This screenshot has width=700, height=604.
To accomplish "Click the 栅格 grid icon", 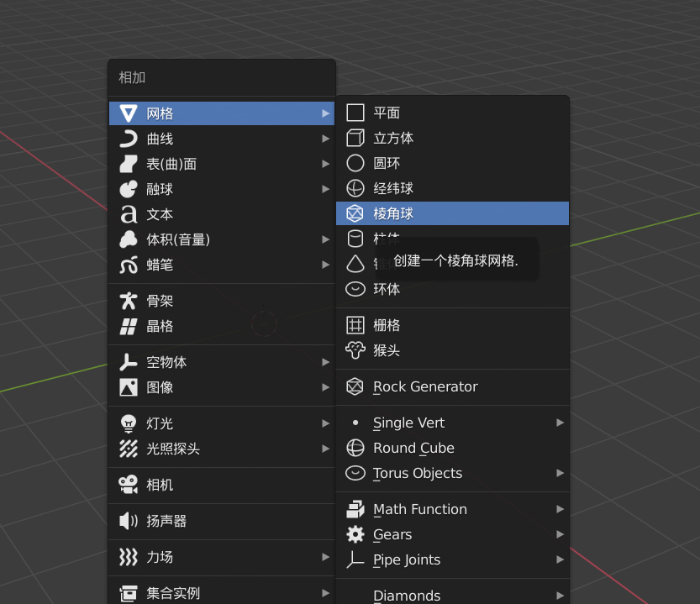I will coord(355,325).
